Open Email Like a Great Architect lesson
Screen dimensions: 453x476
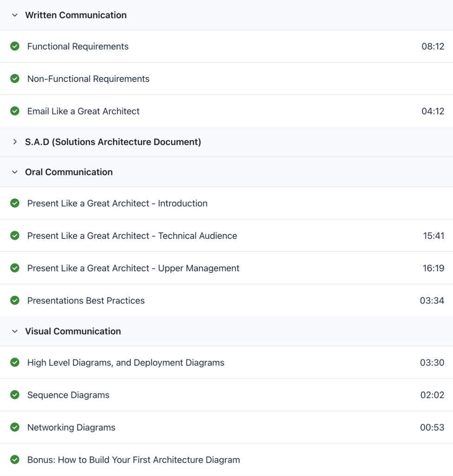(x=84, y=112)
